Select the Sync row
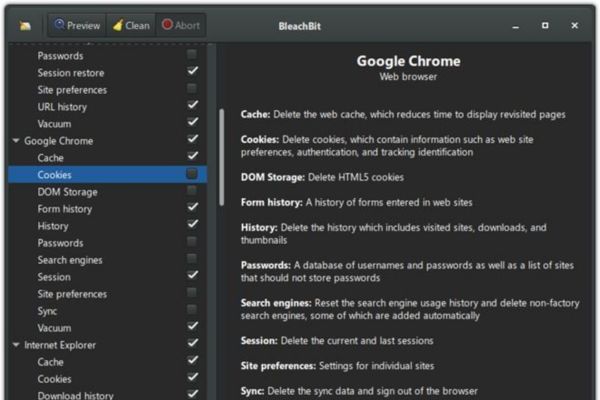This screenshot has height=400, width=600. pos(108,311)
